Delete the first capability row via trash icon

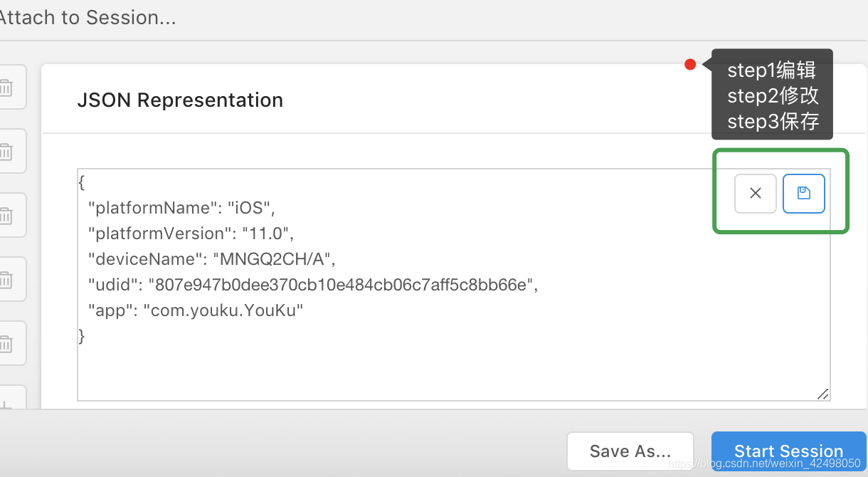pyautogui.click(x=6, y=88)
